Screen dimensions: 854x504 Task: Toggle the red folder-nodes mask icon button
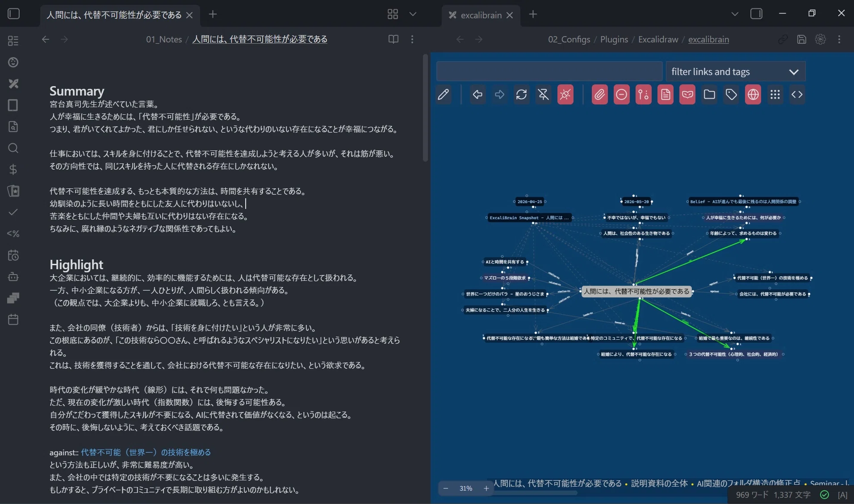pyautogui.click(x=687, y=95)
